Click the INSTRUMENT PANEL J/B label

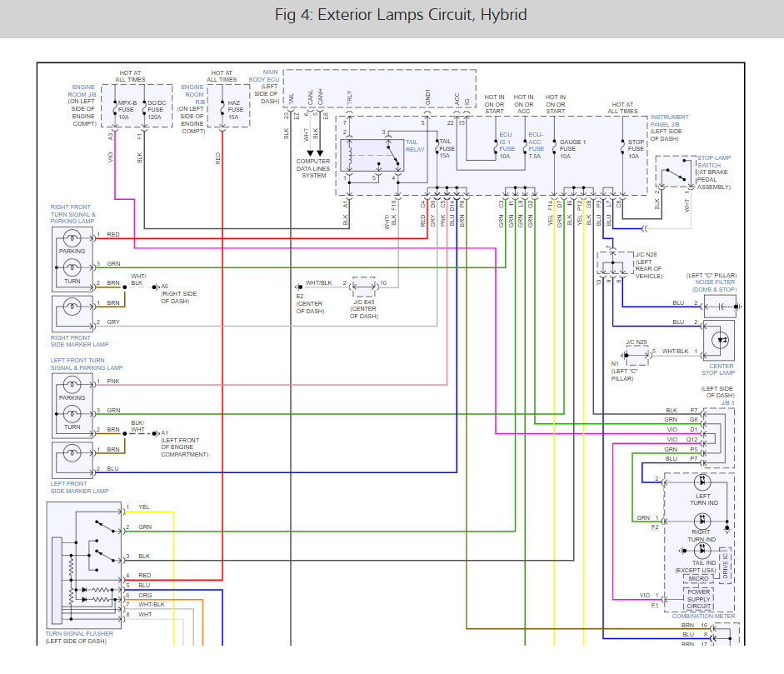(x=669, y=121)
